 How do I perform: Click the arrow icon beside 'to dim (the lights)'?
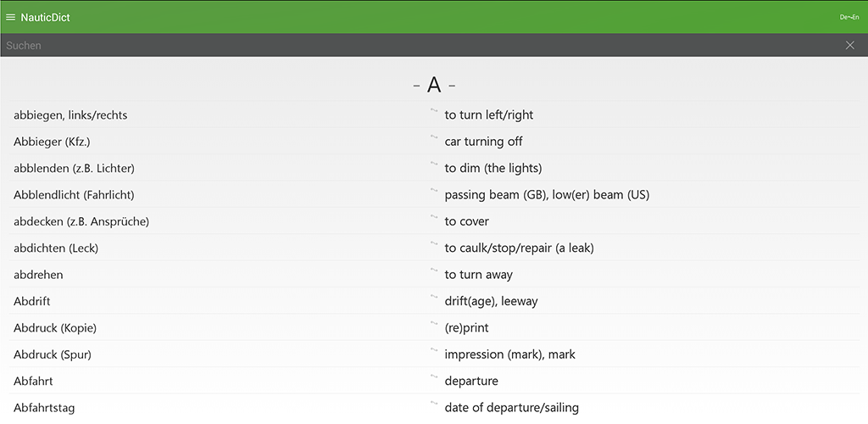click(x=434, y=165)
